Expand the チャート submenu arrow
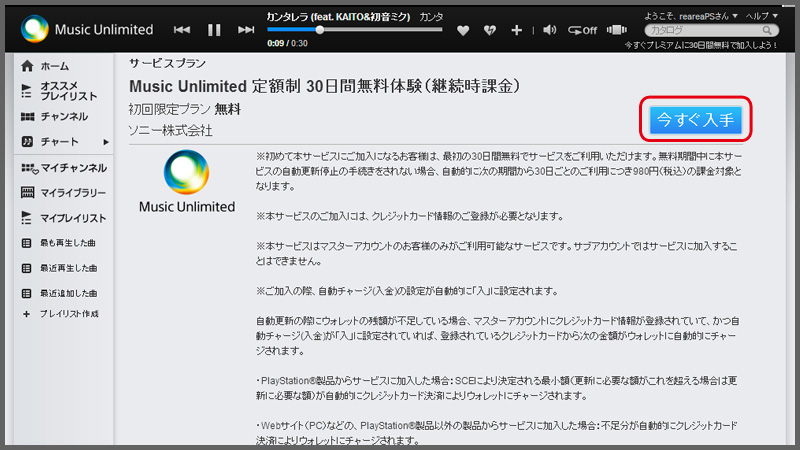 106,142
